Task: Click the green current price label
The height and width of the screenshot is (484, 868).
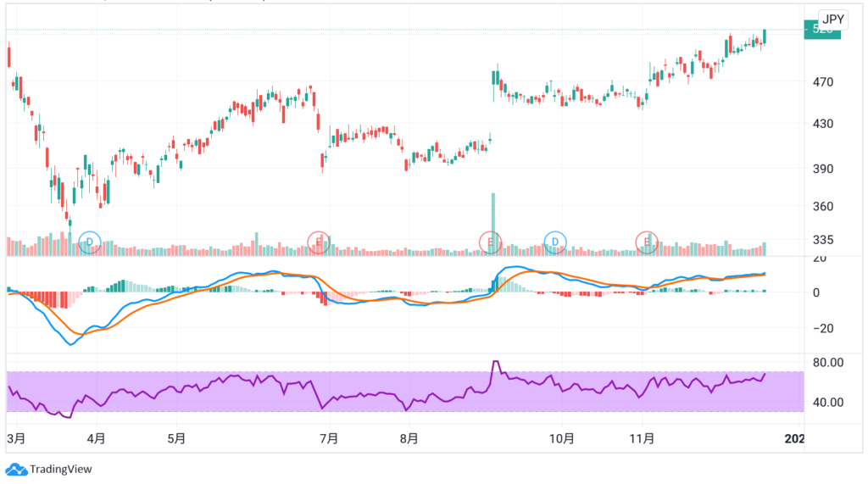Action: coord(823,31)
